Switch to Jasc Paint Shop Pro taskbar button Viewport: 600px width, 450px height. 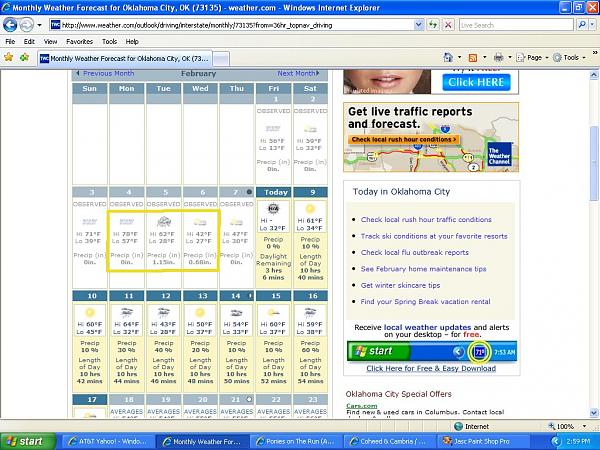point(483,442)
